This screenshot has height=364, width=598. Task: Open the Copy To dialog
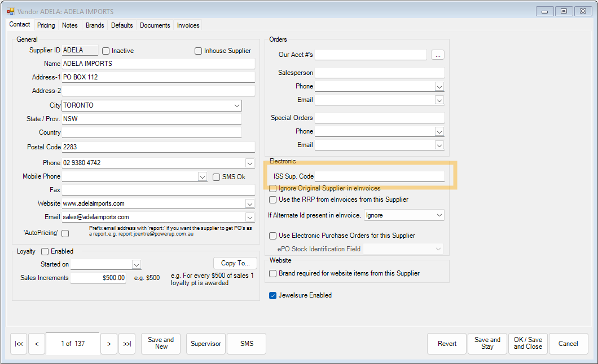coord(235,263)
